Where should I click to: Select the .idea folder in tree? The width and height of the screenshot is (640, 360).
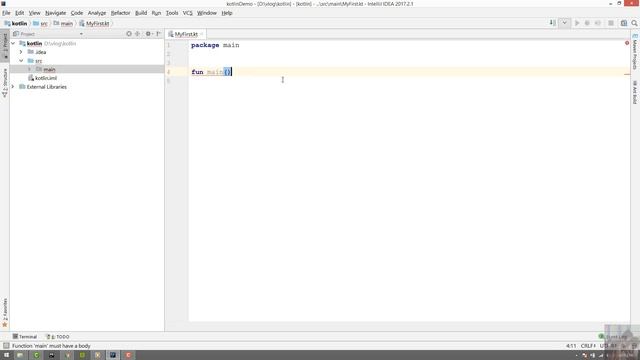37,52
